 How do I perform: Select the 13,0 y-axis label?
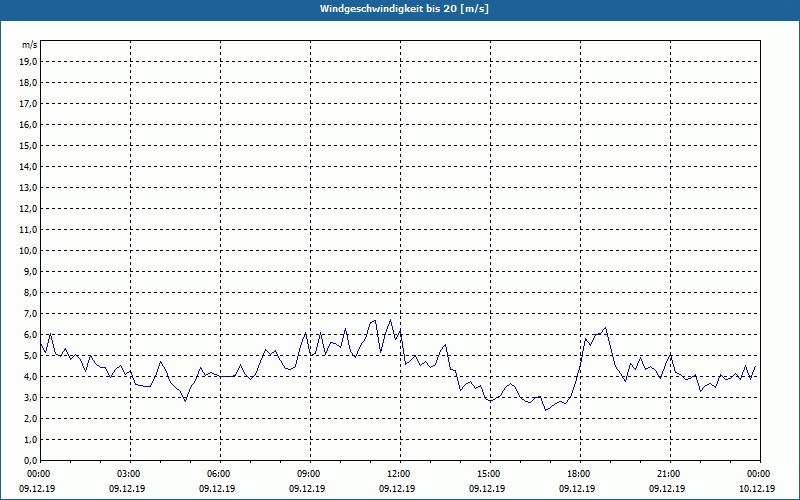pos(28,188)
